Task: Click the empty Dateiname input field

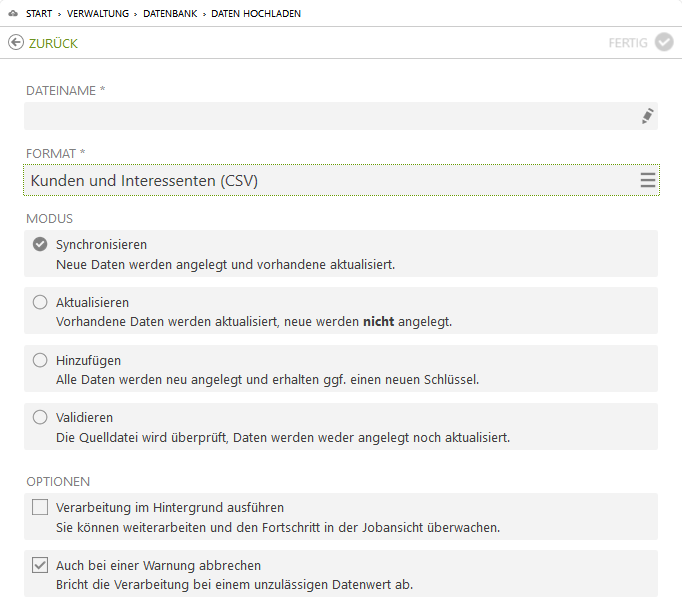Action: [x=341, y=116]
